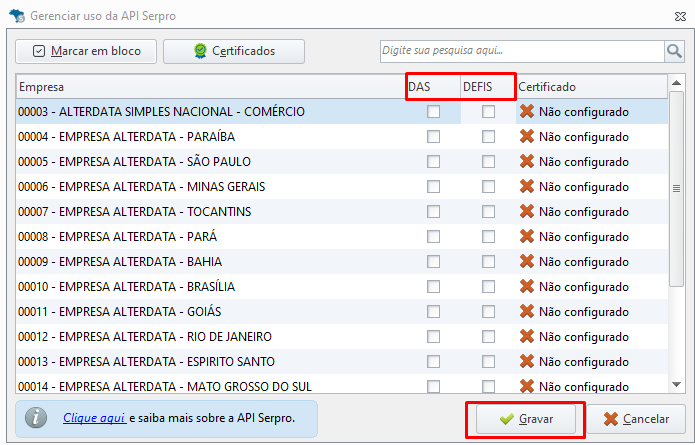Click red X certificate status for Paraíba row
Viewport: 695px width, 445px height.
pyautogui.click(x=527, y=136)
